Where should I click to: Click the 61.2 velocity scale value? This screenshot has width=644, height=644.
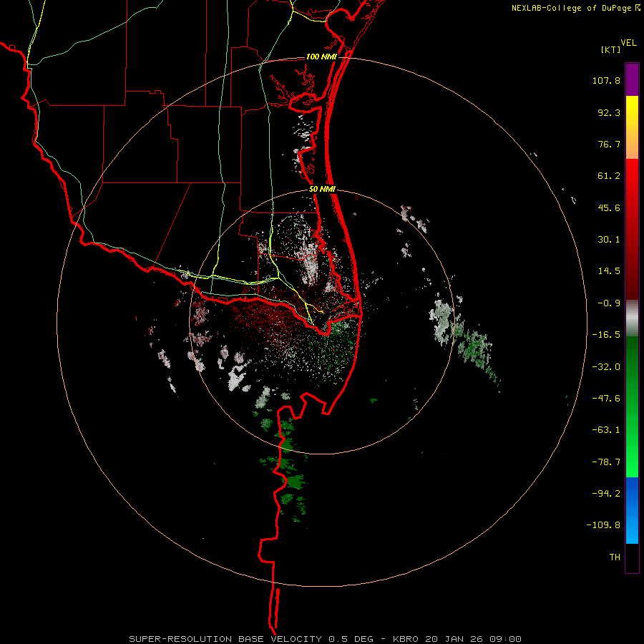609,176
